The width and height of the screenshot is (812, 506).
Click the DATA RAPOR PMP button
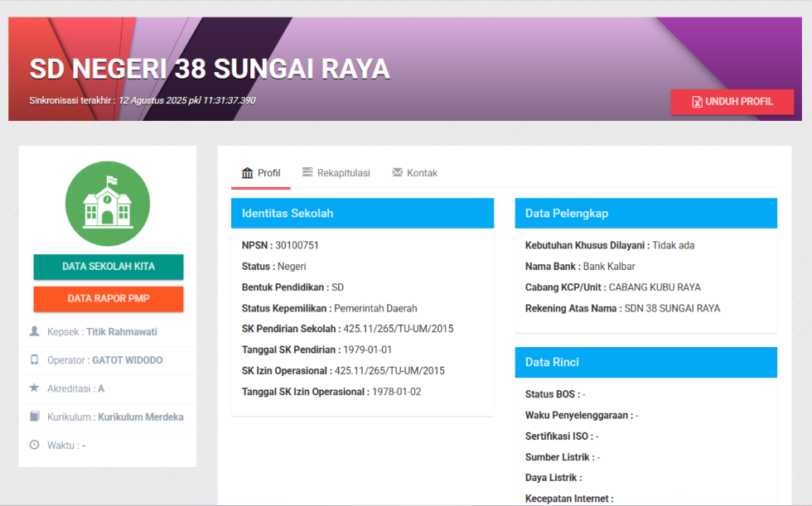[x=108, y=298]
